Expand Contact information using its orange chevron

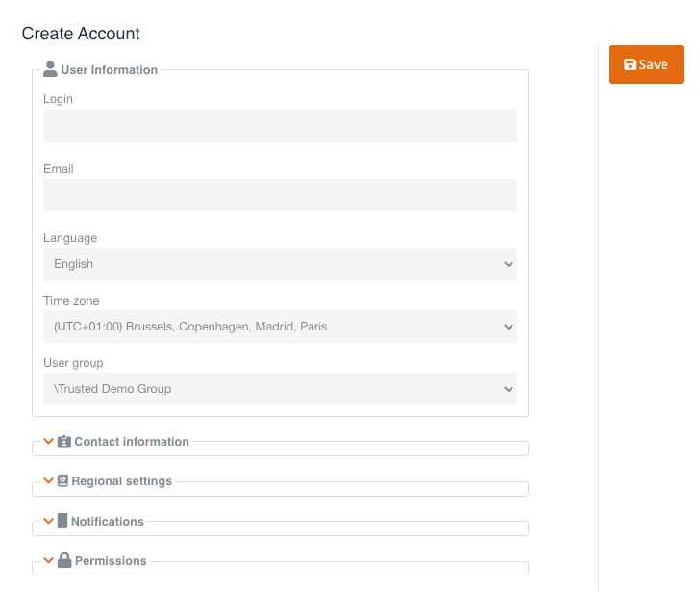48,442
